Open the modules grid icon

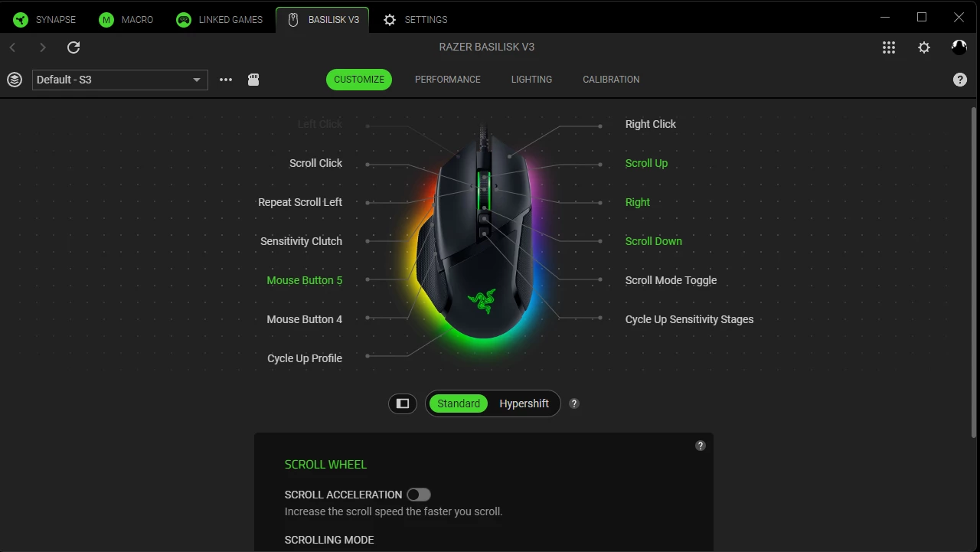coord(889,47)
